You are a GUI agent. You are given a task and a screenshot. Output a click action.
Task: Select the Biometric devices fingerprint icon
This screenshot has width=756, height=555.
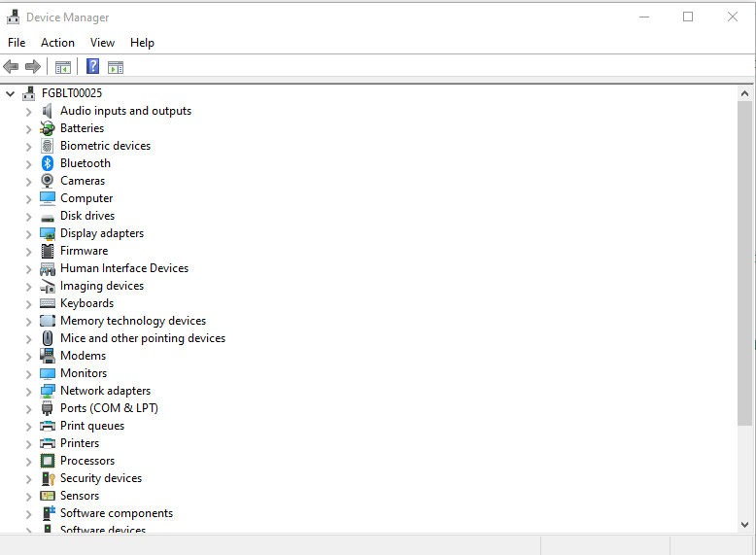coord(48,146)
